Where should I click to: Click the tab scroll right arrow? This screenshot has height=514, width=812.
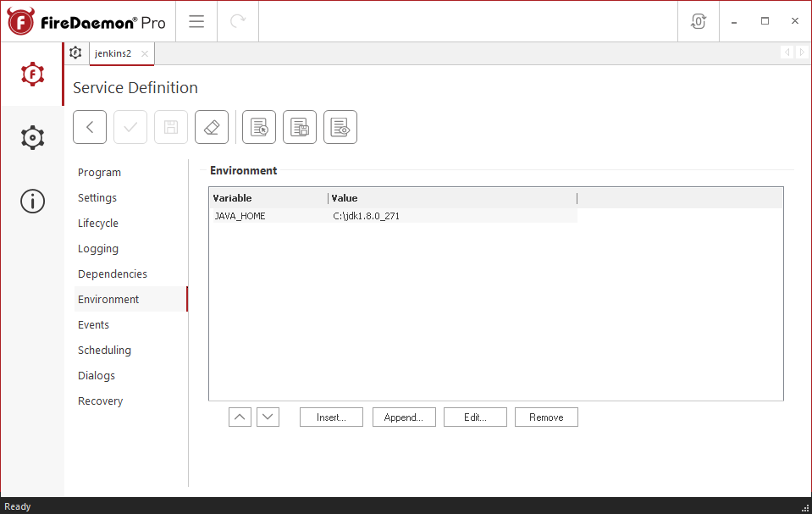(802, 53)
